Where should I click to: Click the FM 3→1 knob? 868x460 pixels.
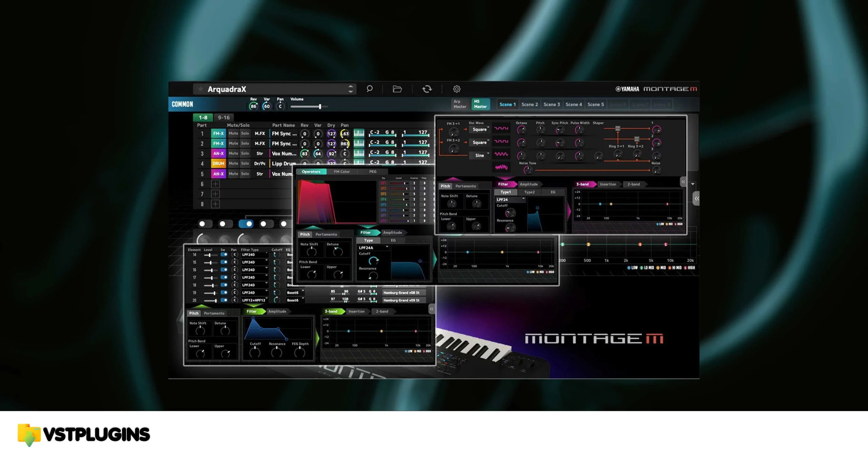[x=454, y=132]
